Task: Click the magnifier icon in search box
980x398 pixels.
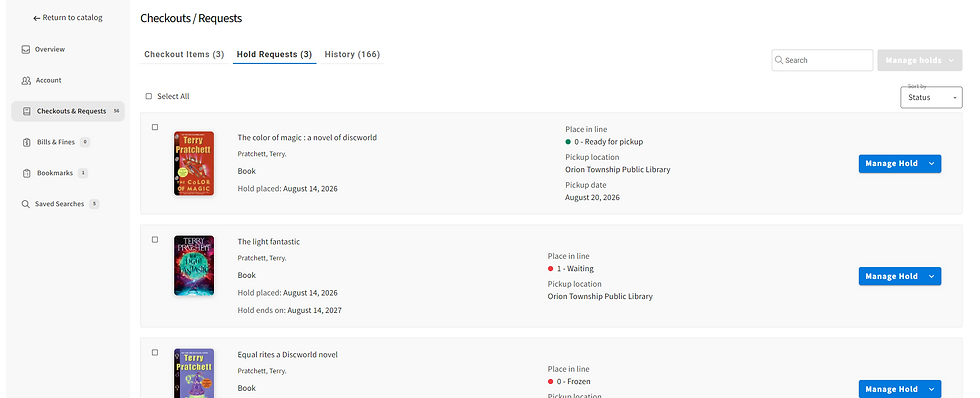Action: click(779, 60)
